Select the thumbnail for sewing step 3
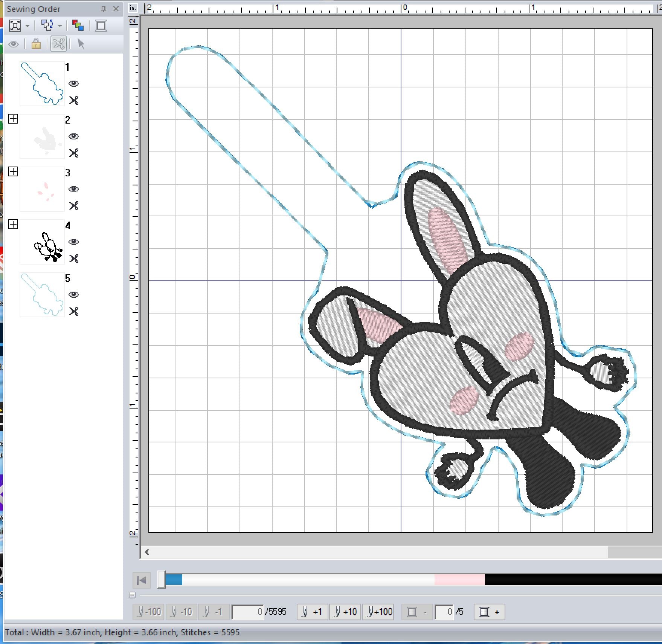The width and height of the screenshot is (662, 644). tap(42, 190)
